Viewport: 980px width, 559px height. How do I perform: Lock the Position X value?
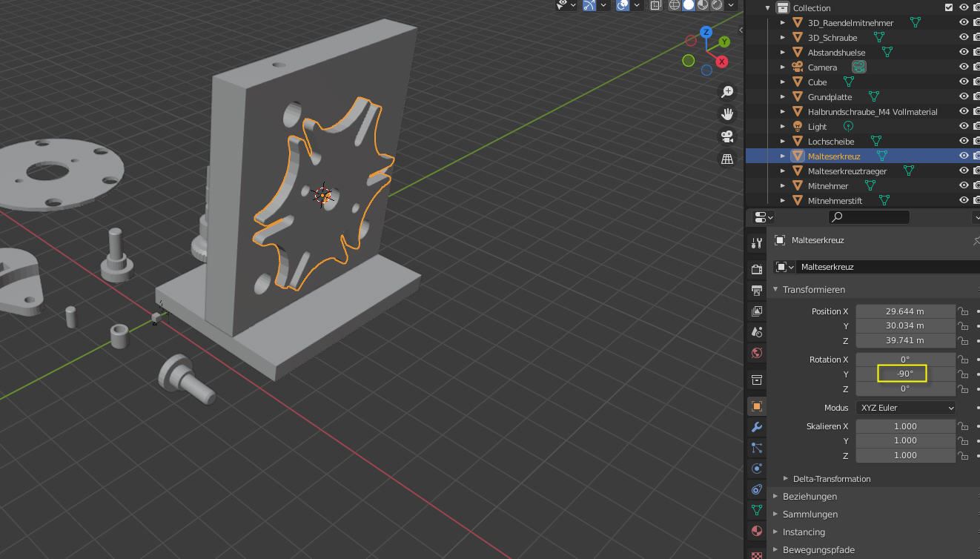[962, 311]
